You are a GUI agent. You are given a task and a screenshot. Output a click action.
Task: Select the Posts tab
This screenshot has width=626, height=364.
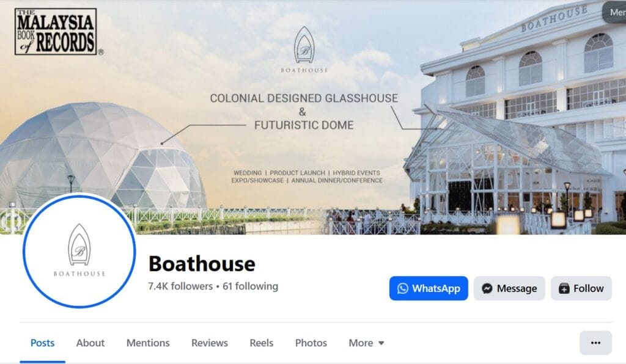coord(42,343)
